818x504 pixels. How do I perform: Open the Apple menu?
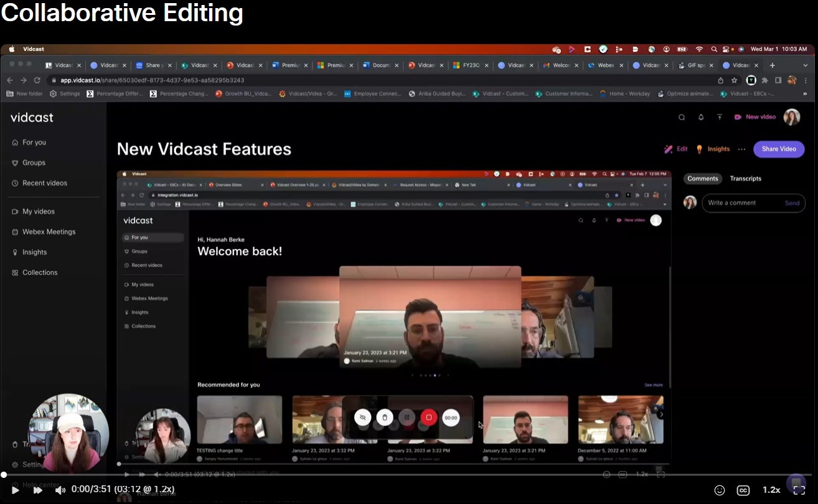[11, 49]
